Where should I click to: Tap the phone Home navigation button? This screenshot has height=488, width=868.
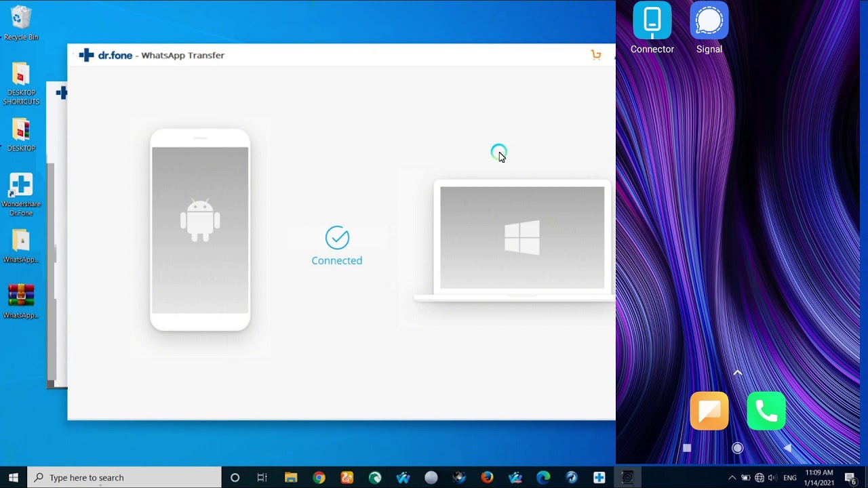(x=738, y=448)
